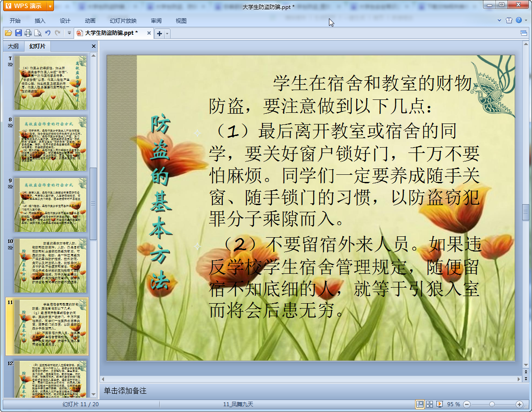Viewport: 532px width, 412px height.
Task: Click thumbnail pane scroll-up arrow
Action: click(x=93, y=56)
